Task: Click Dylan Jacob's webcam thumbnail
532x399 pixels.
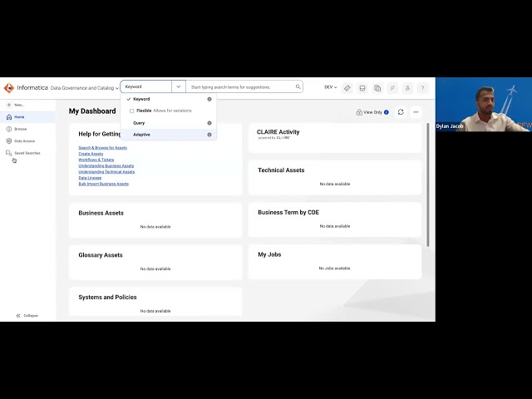Action: coord(484,105)
